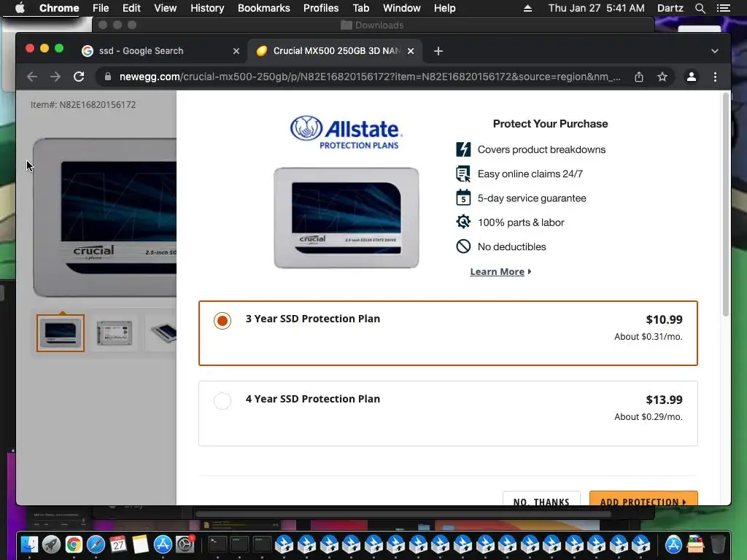Screen dimensions: 747x560
Task: Reload the Newegg page
Action: (79, 77)
